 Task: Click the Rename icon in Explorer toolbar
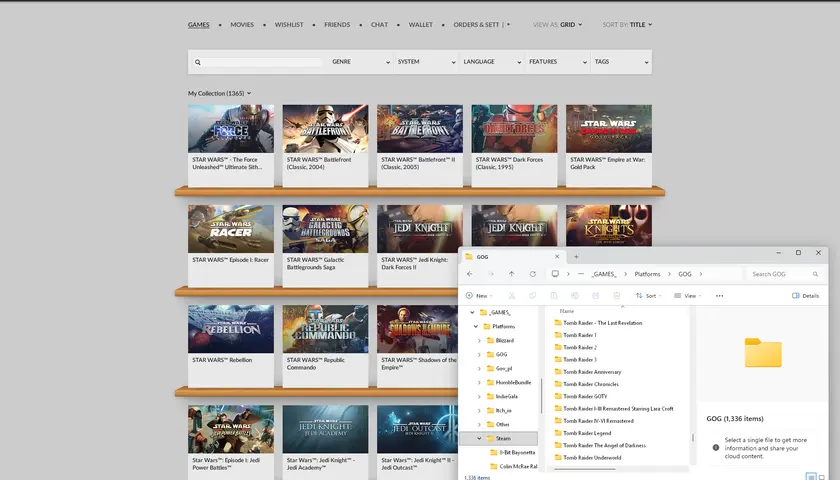coord(574,296)
